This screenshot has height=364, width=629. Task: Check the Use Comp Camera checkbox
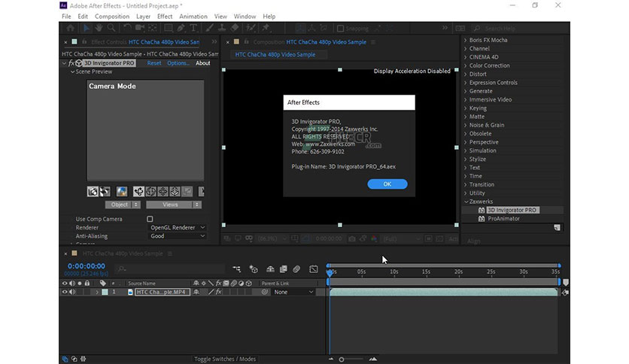click(150, 219)
